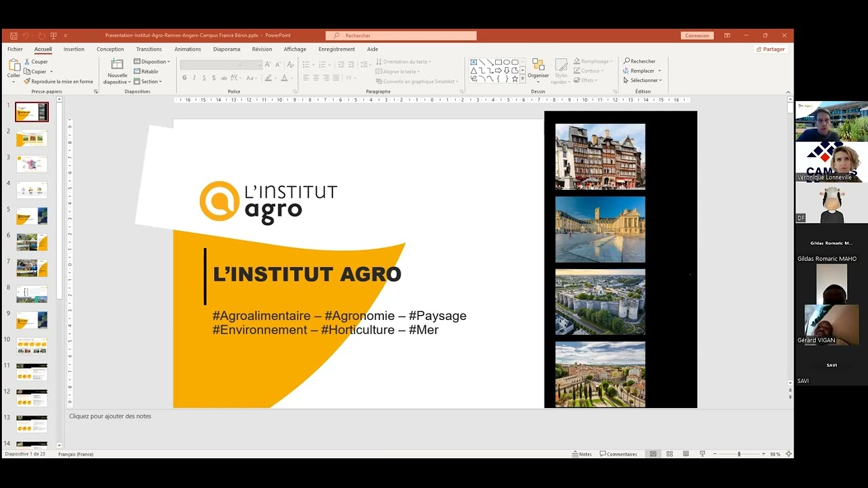Increase font size with larger A
Viewport: 868px width, 488px height.
coord(269,64)
